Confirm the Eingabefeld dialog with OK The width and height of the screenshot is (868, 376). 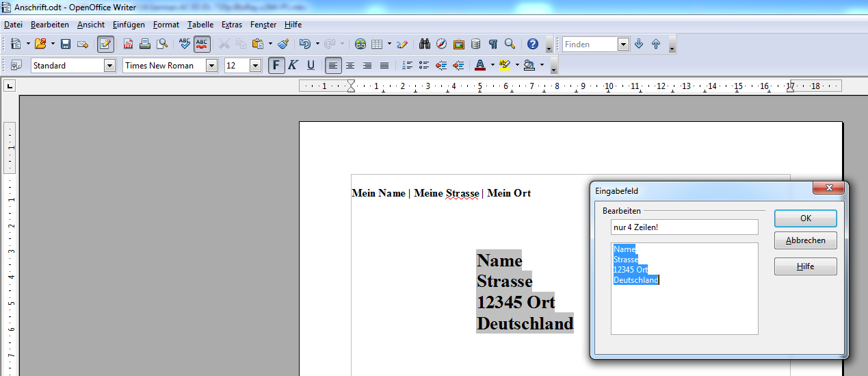click(x=805, y=218)
